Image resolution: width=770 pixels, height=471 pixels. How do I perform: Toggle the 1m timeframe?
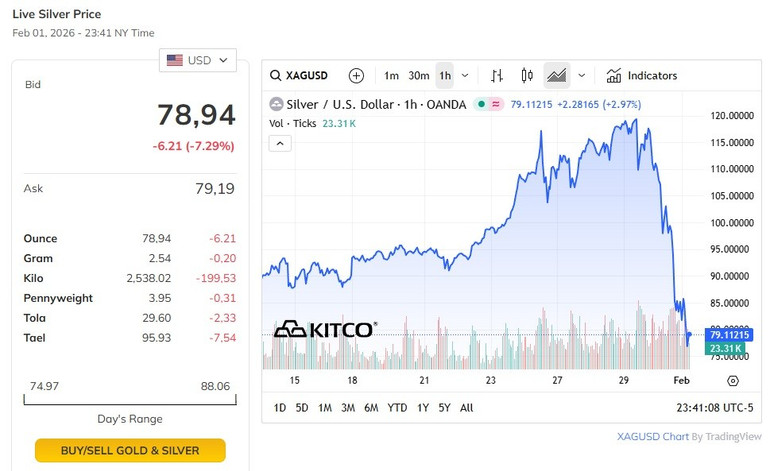pos(391,76)
